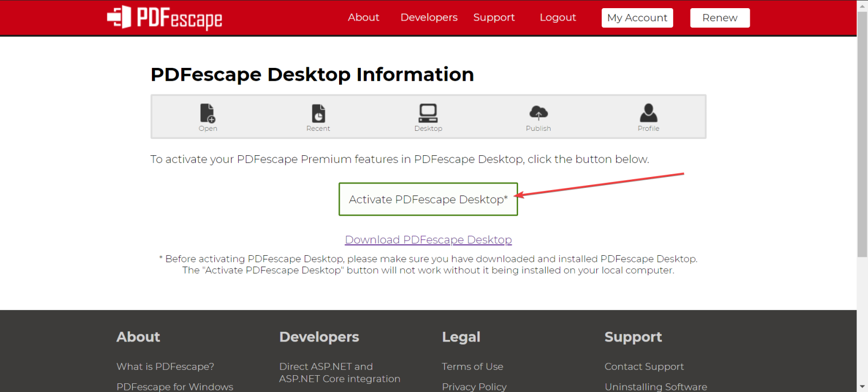Click the vertical scrollbar thumb
868x392 pixels.
[x=863, y=134]
